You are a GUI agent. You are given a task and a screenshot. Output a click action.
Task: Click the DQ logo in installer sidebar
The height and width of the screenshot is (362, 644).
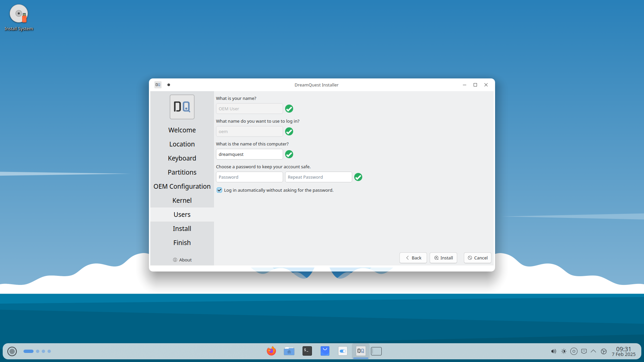tap(182, 107)
